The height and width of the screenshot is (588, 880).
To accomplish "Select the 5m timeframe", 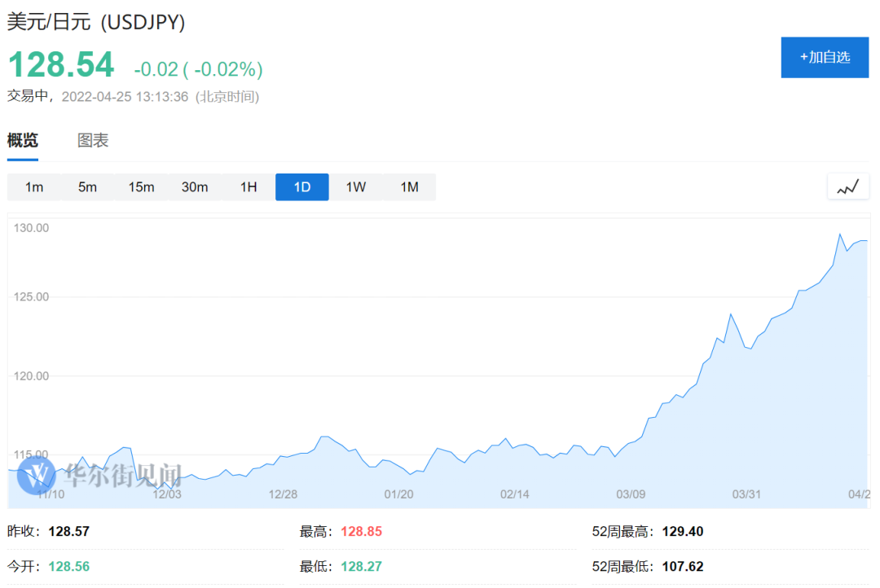I will pyautogui.click(x=87, y=187).
